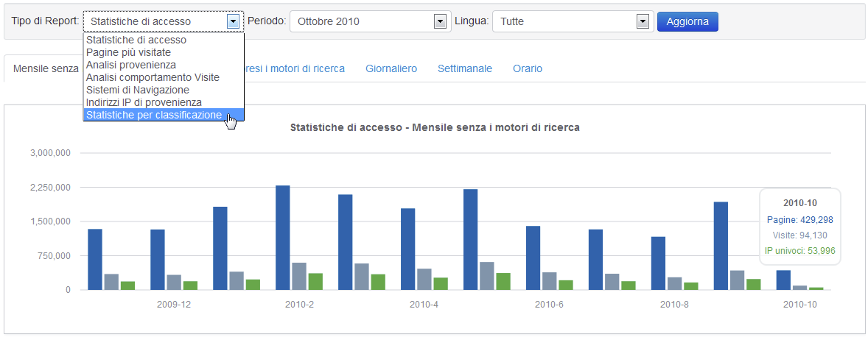Switch to the Giornaliero tab
Image resolution: width=868 pixels, height=337 pixels.
click(391, 68)
